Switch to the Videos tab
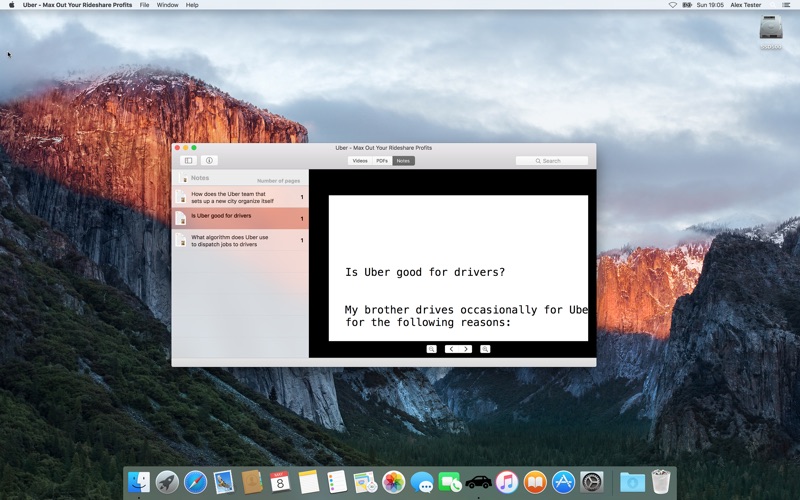Image resolution: width=800 pixels, height=500 pixels. pyautogui.click(x=360, y=160)
